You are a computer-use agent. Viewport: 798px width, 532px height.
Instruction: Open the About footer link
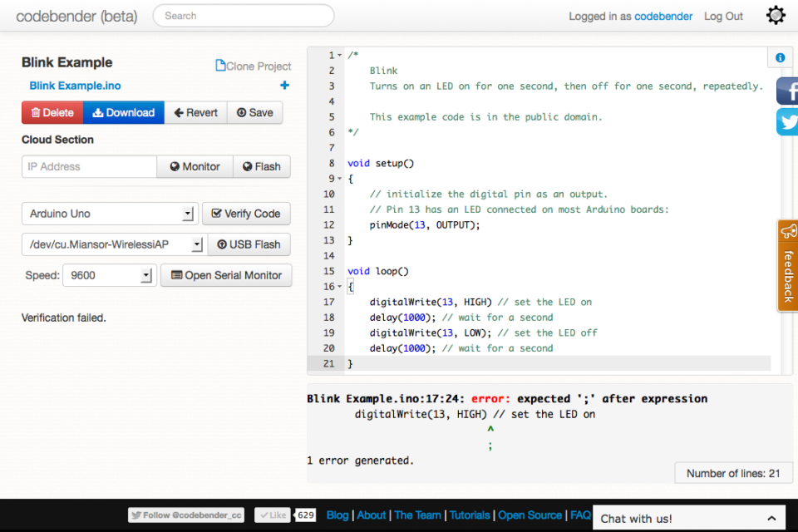pos(372,515)
